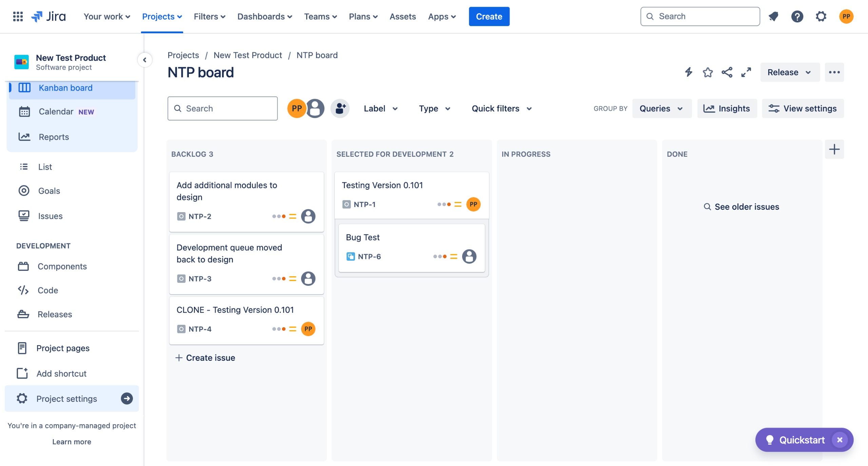Click the blue Create button
The height and width of the screenshot is (466, 868).
tap(489, 16)
